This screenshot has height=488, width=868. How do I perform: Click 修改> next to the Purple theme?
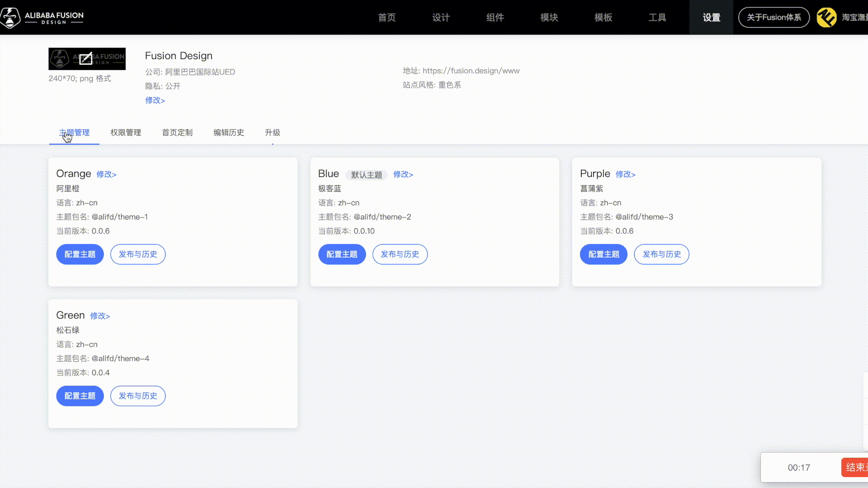625,174
